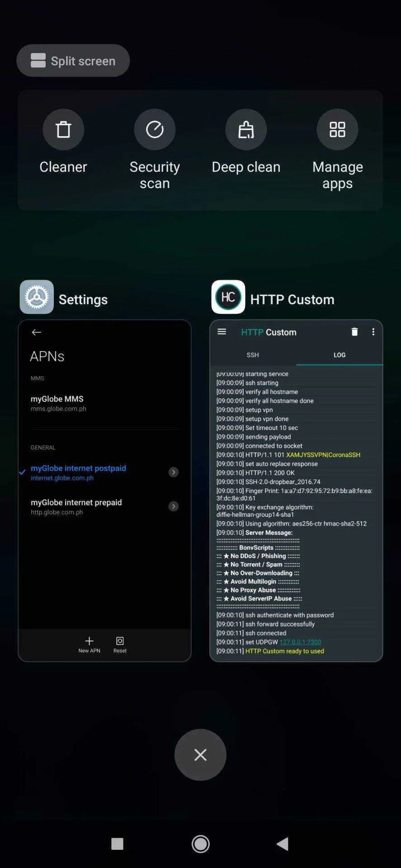Open the 127.0.0.1:7300 UDPGW link
This screenshot has height=868, width=401.
300,642
